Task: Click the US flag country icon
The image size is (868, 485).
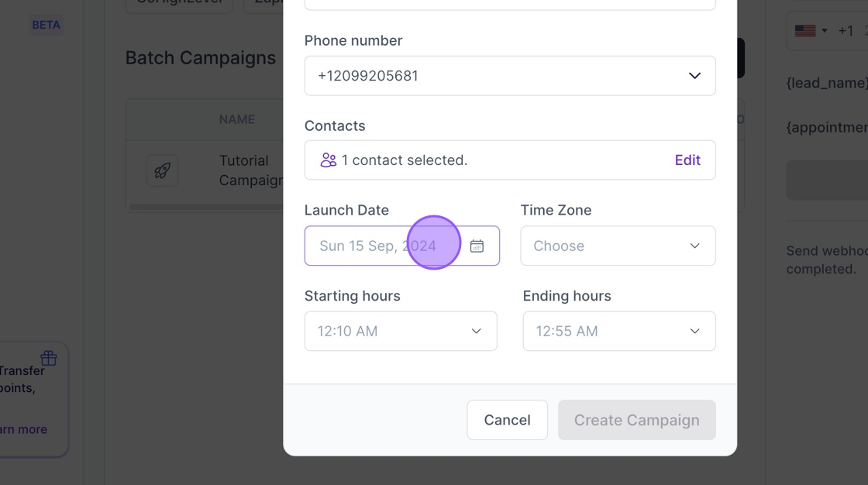Action: (x=805, y=30)
